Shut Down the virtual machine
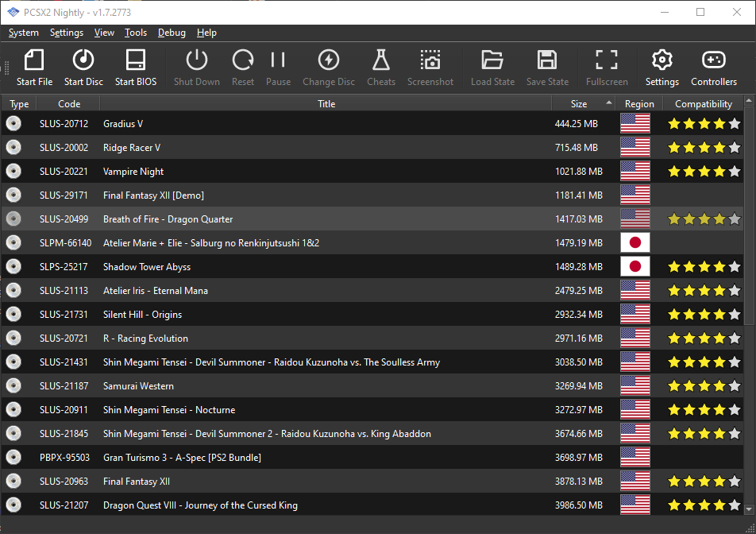Image resolution: width=756 pixels, height=534 pixels. point(196,68)
